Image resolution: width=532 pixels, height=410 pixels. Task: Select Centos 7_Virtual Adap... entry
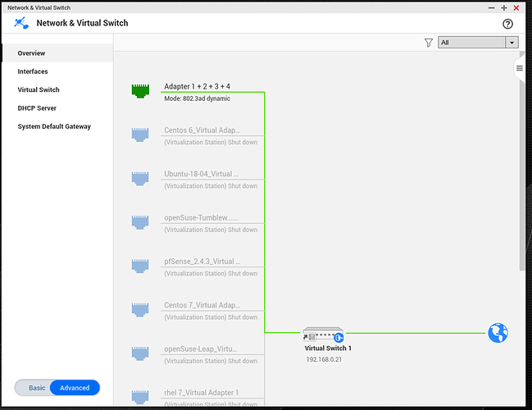click(202, 306)
